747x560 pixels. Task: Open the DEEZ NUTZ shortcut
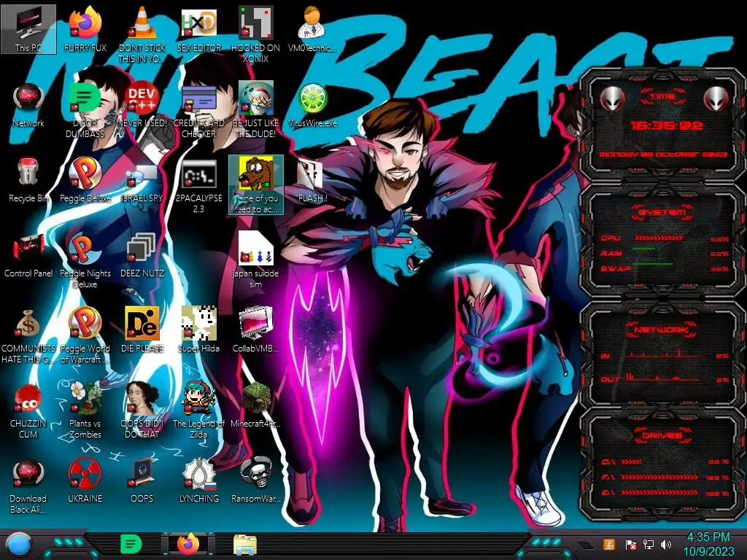pyautogui.click(x=142, y=256)
